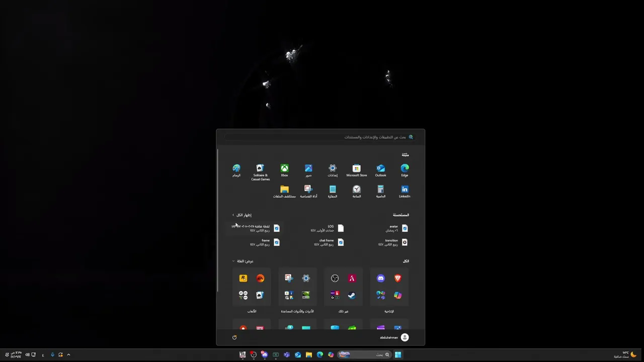The image size is (644, 362).
Task: Open the Paint (الرسام) pinned app
Action: pyautogui.click(x=236, y=170)
